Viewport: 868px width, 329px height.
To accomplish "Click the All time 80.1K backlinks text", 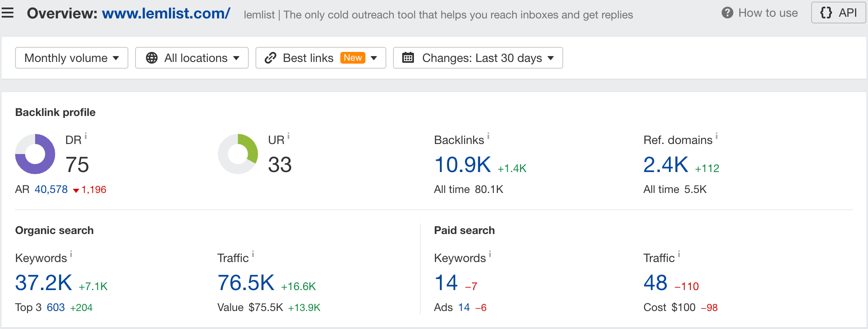I will (469, 190).
